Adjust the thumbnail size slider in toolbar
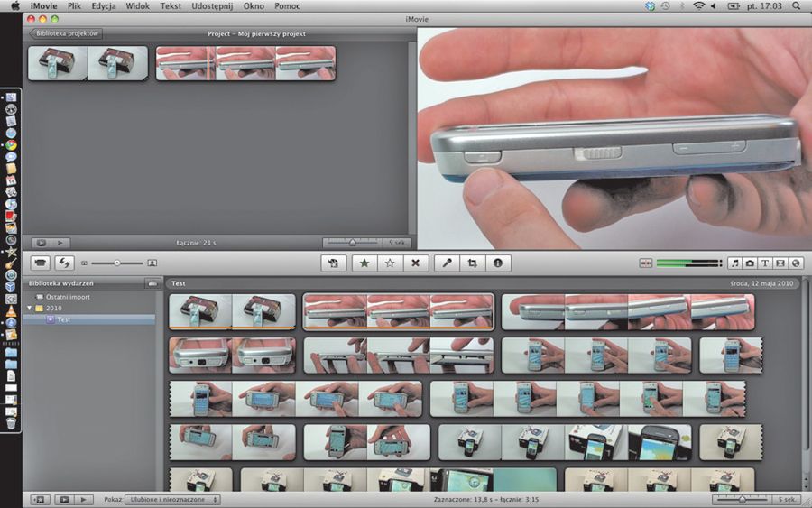The image size is (812, 508). point(116,263)
